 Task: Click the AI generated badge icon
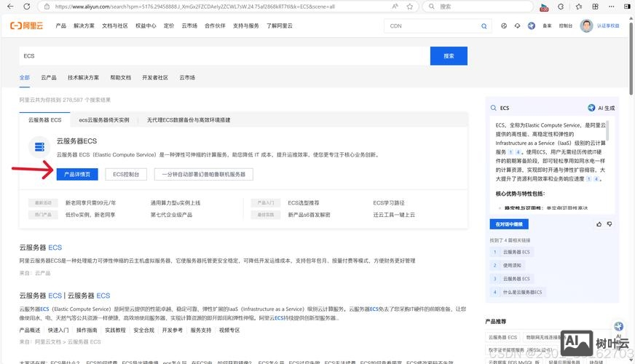coord(591,108)
